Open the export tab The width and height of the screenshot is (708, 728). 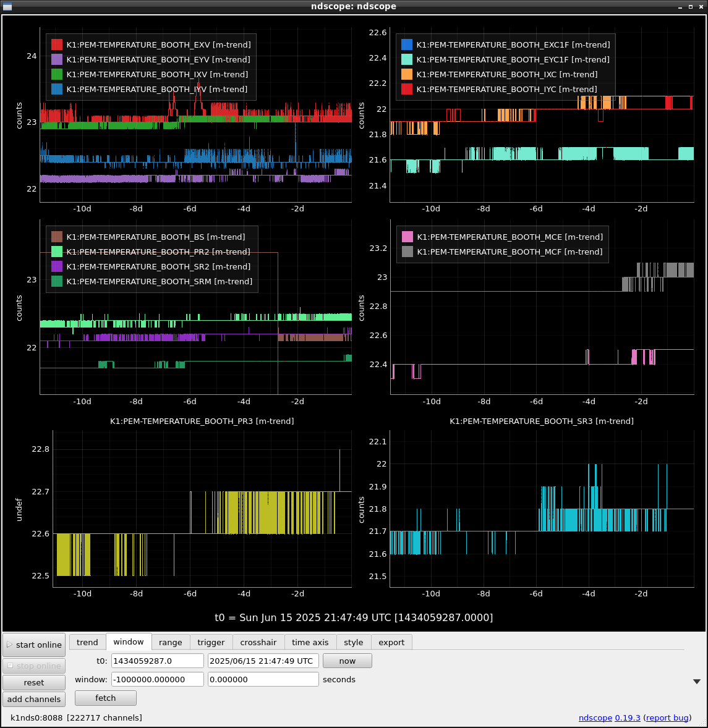pos(391,642)
